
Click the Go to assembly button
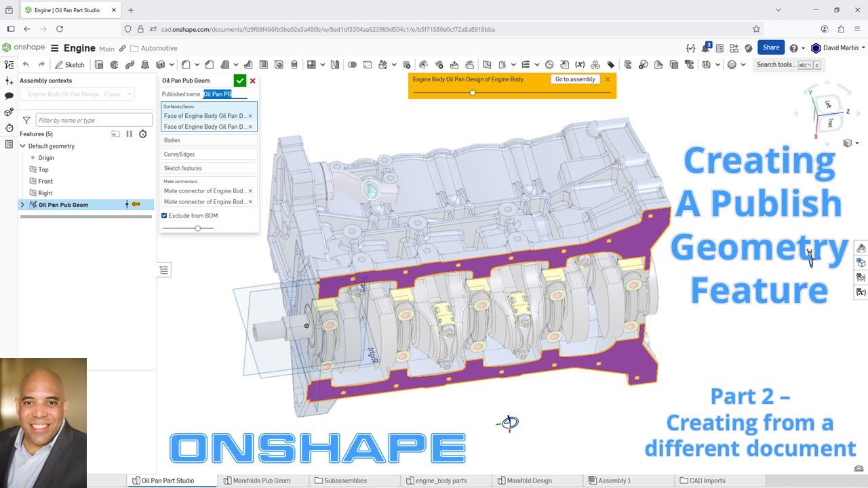(x=575, y=79)
